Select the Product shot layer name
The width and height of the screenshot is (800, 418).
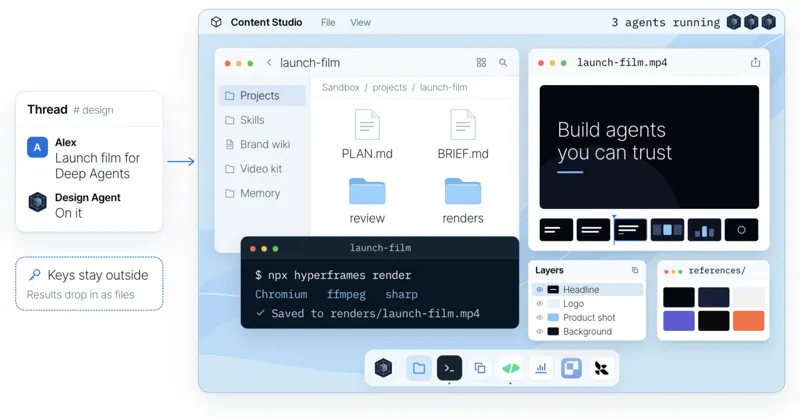pyautogui.click(x=589, y=317)
